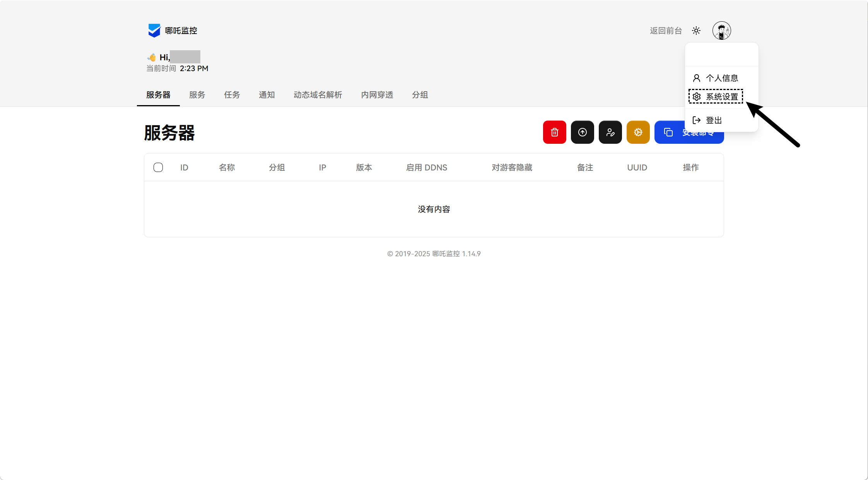Click the 哪吒监控 footer version link
Screen dimensions: 868x480
[x=446, y=254]
